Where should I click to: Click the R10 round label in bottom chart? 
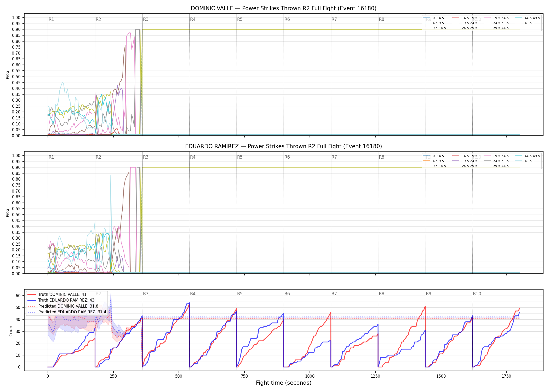[477, 294]
